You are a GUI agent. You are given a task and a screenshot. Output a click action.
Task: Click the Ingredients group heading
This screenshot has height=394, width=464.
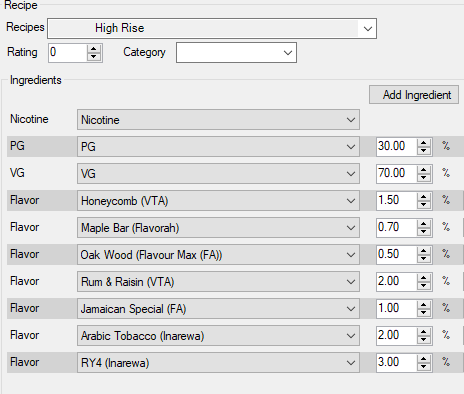click(36, 80)
